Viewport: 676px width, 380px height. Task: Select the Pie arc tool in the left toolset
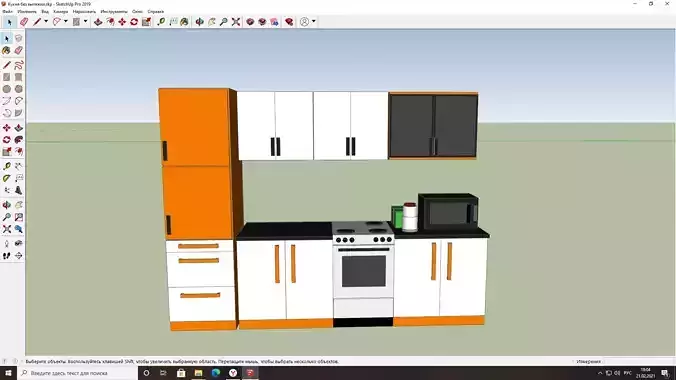tap(19, 113)
